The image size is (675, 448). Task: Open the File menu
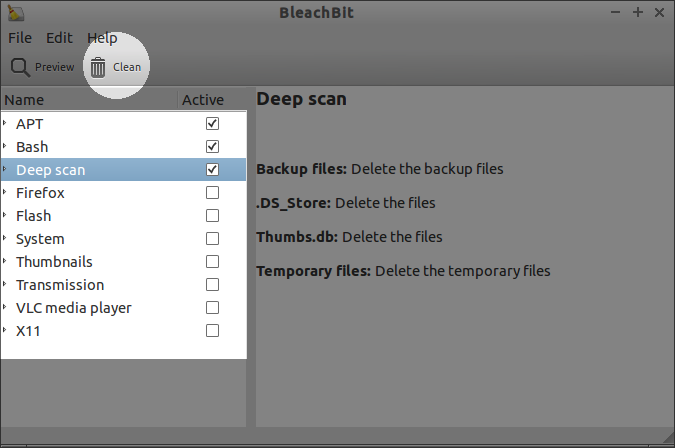20,38
